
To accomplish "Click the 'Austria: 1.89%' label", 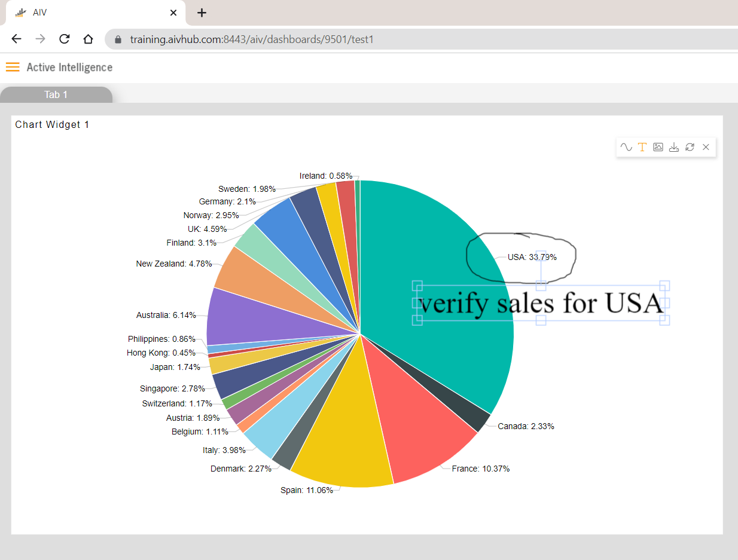I will pyautogui.click(x=193, y=418).
